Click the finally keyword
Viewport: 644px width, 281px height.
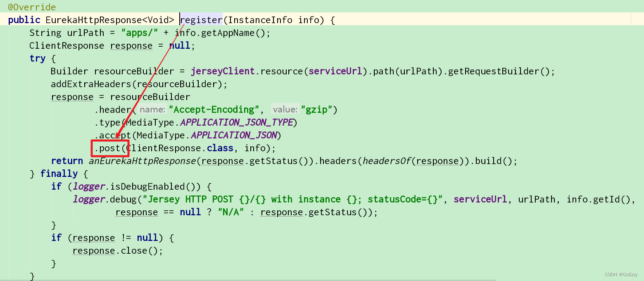click(59, 174)
